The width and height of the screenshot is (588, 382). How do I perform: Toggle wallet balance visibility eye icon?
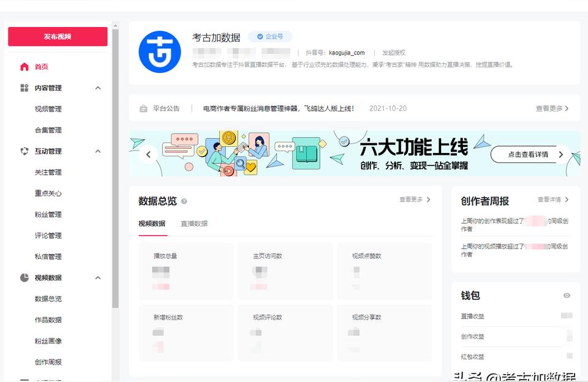coord(567,296)
